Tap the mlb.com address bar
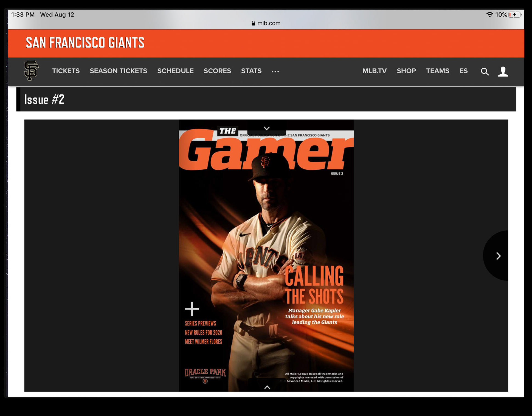This screenshot has width=532, height=416. click(269, 23)
